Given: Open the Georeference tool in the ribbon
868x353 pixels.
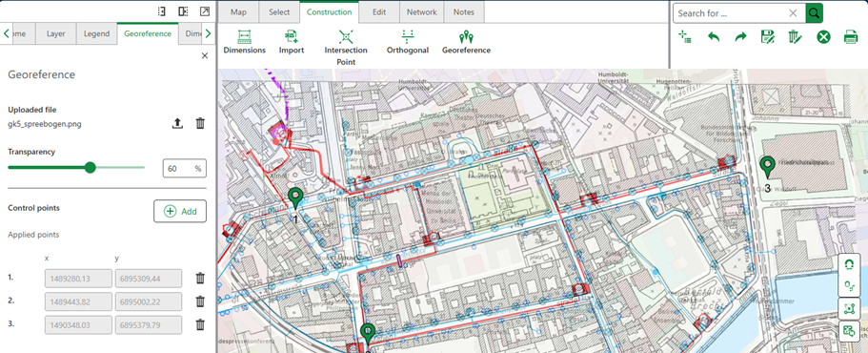Looking at the screenshot, I should 466,42.
